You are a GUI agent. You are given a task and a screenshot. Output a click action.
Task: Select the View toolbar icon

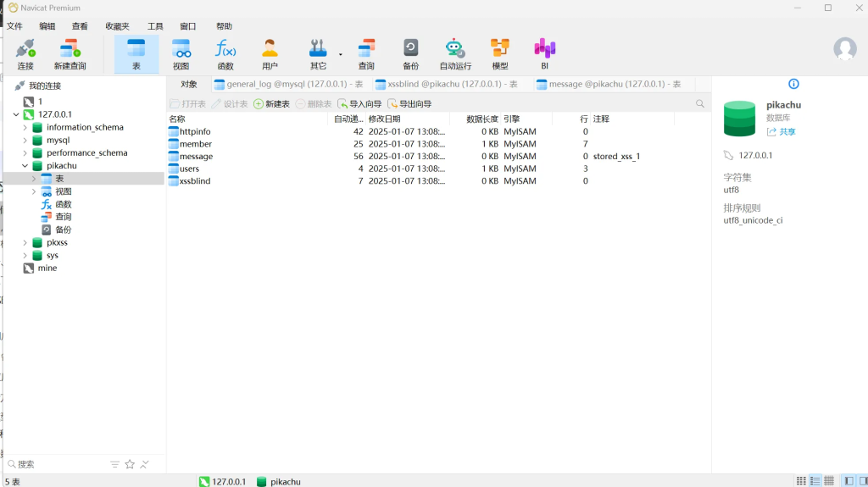click(181, 54)
